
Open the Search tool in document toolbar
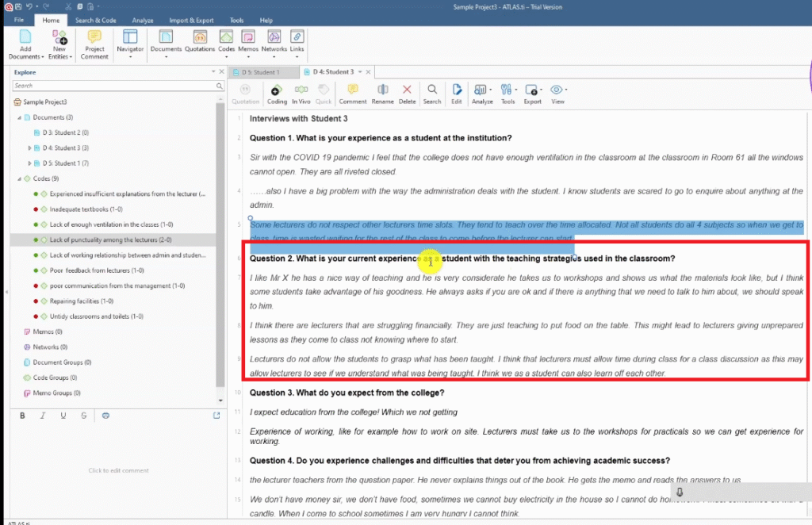[x=431, y=94]
